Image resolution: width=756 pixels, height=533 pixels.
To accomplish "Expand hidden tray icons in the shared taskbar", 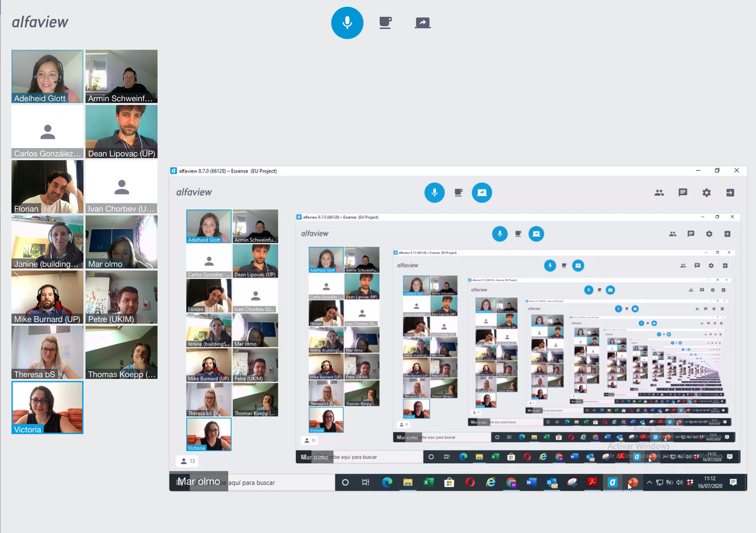I will click(x=650, y=483).
